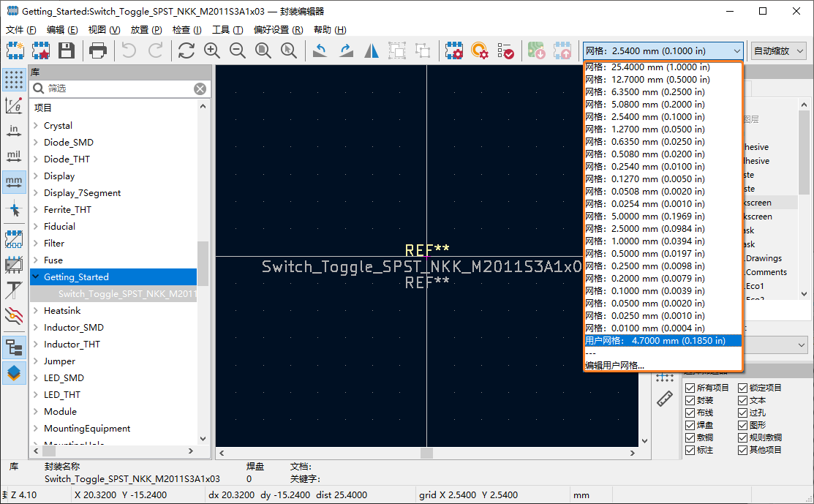Toggle the full-window crosshair cursor icon

click(x=14, y=209)
